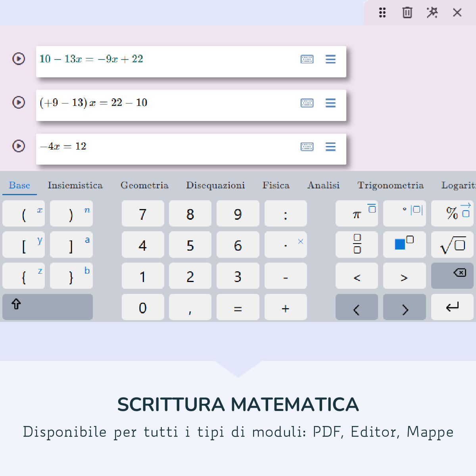Tap the open parenthesis ( key
This screenshot has height=476, width=476.
24,213
